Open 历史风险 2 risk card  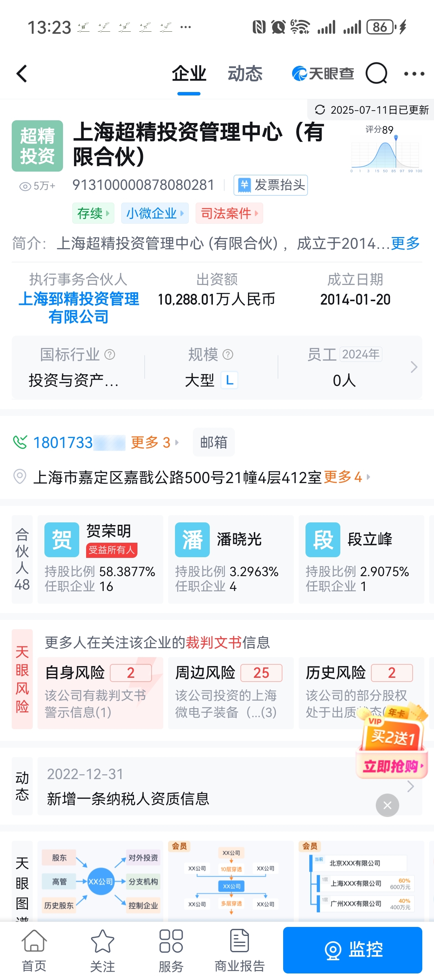(x=361, y=693)
